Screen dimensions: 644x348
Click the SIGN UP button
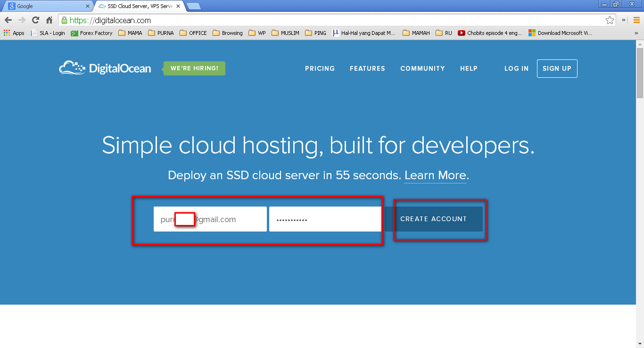tap(557, 68)
